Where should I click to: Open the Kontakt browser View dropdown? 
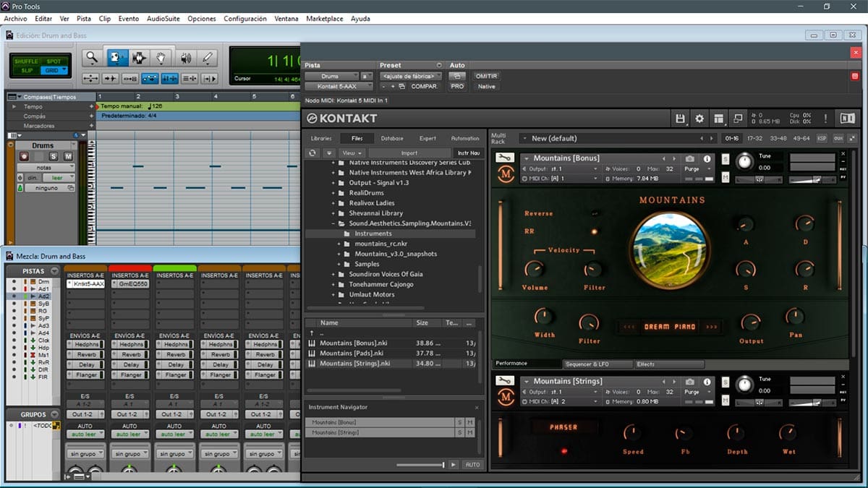(351, 153)
